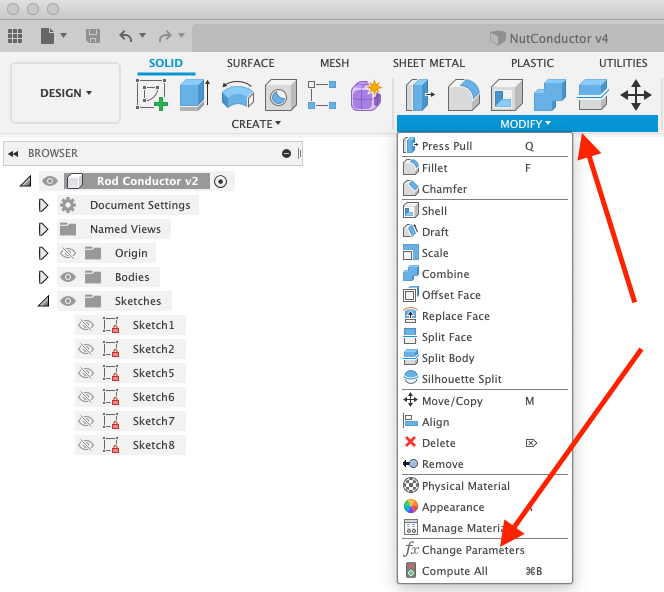
Task: Open the Undo history dropdown arrow
Action: 143,35
